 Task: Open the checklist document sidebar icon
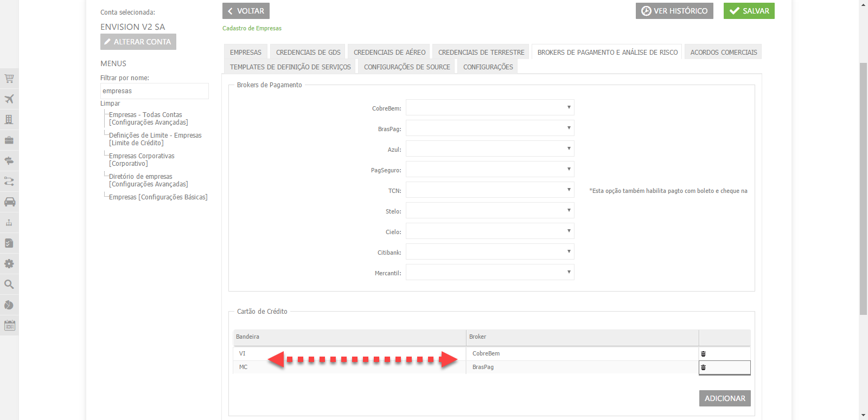(x=9, y=243)
